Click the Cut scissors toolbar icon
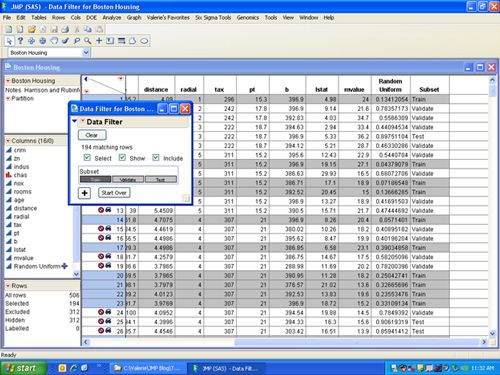This screenshot has height=375, width=500. (x=77, y=29)
